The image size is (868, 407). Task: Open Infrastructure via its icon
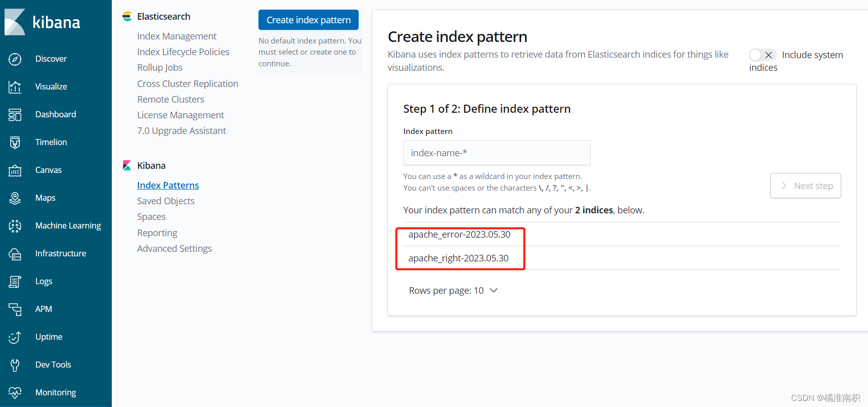(15, 254)
